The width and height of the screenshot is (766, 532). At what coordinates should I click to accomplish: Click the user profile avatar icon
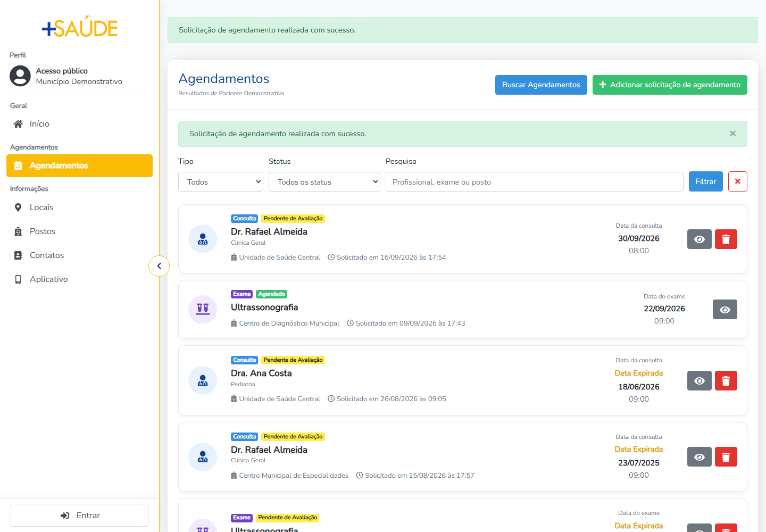[x=20, y=76]
